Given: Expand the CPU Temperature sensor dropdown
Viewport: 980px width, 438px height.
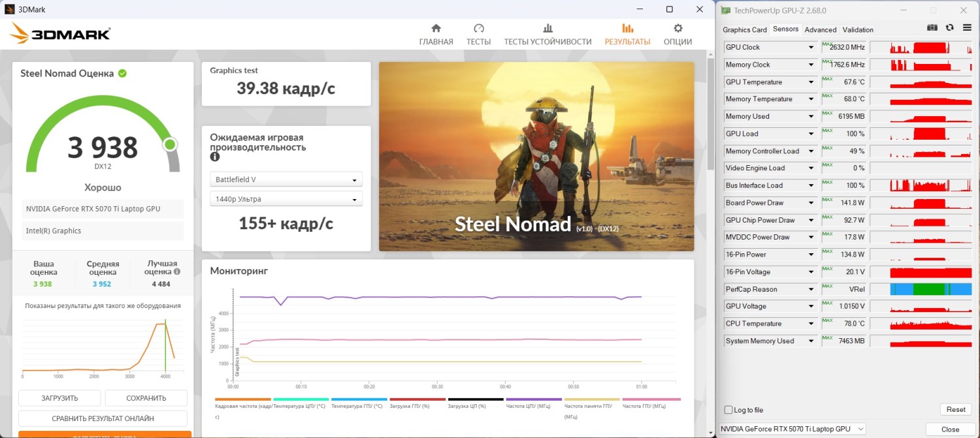Looking at the screenshot, I should (x=811, y=323).
